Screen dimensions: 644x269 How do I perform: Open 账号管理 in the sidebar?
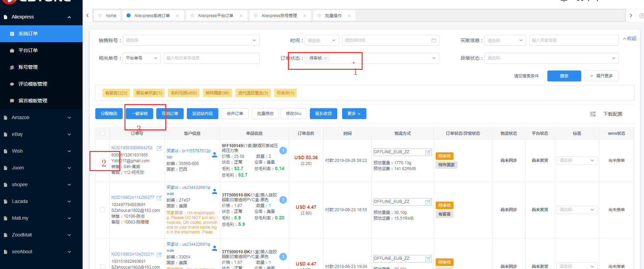pyautogui.click(x=28, y=67)
